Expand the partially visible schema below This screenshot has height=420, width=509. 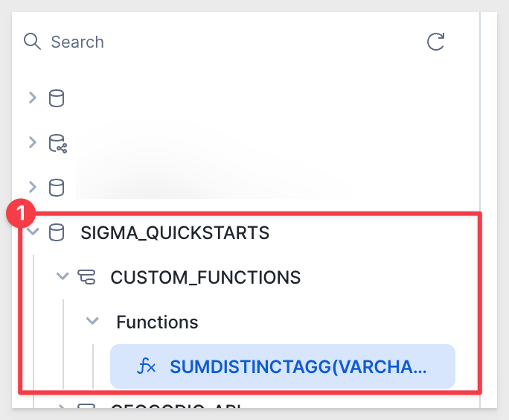pyautogui.click(x=62, y=407)
